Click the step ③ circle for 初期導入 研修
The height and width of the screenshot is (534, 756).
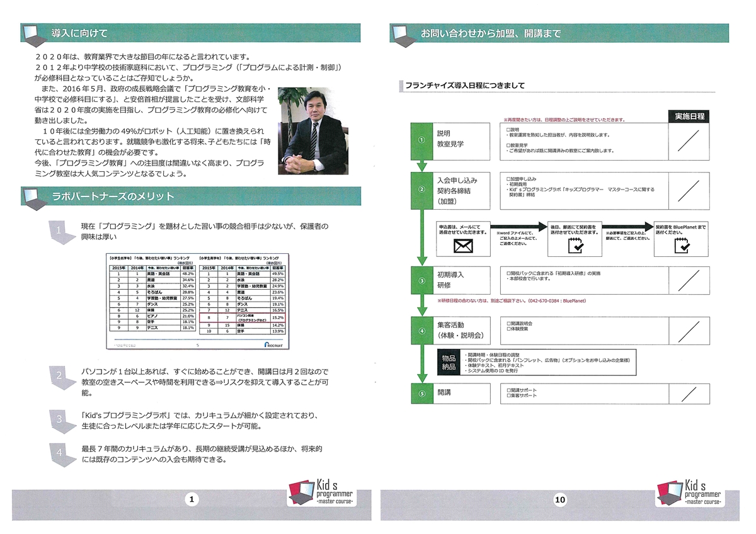coord(423,280)
